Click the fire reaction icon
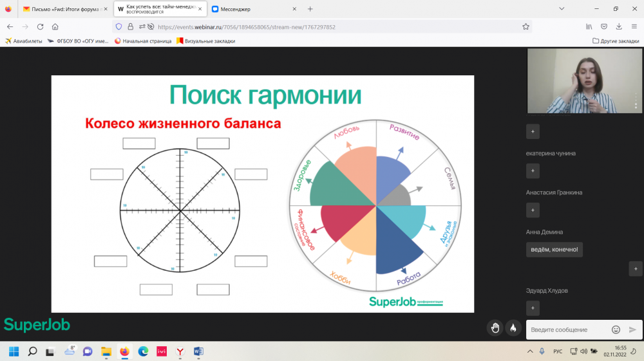 point(513,328)
